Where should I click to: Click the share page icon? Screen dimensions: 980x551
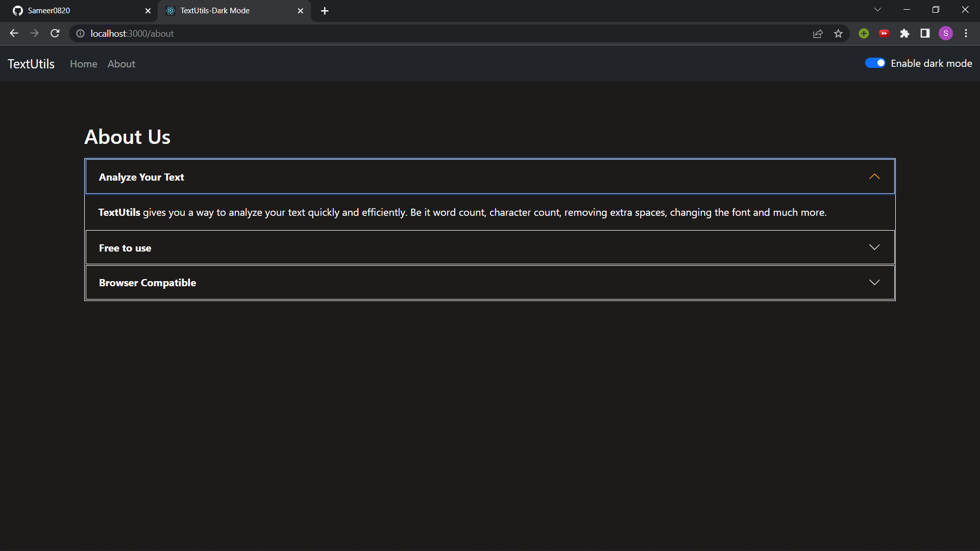point(818,34)
